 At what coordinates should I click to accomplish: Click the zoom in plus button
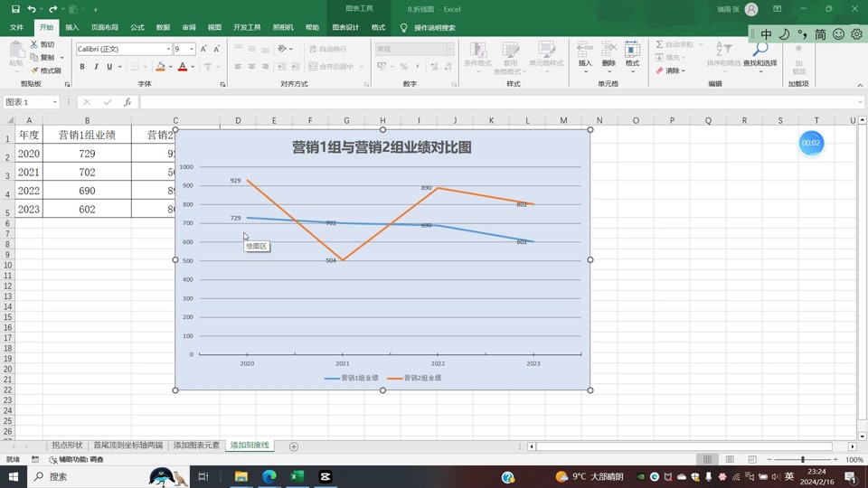(835, 459)
